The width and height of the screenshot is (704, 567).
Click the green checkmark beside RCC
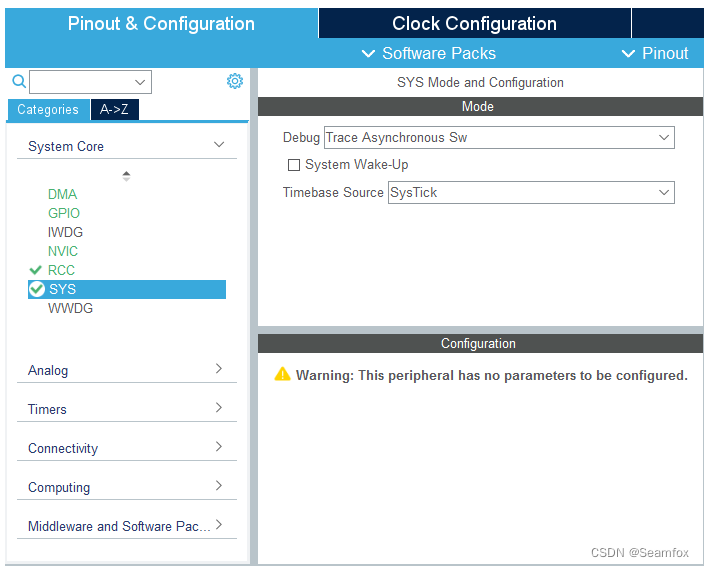(x=35, y=270)
